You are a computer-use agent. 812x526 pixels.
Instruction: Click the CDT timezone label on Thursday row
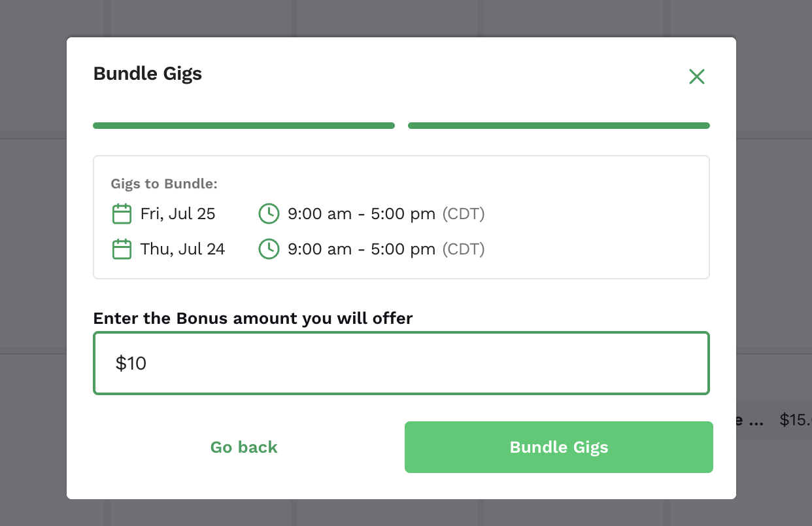464,249
